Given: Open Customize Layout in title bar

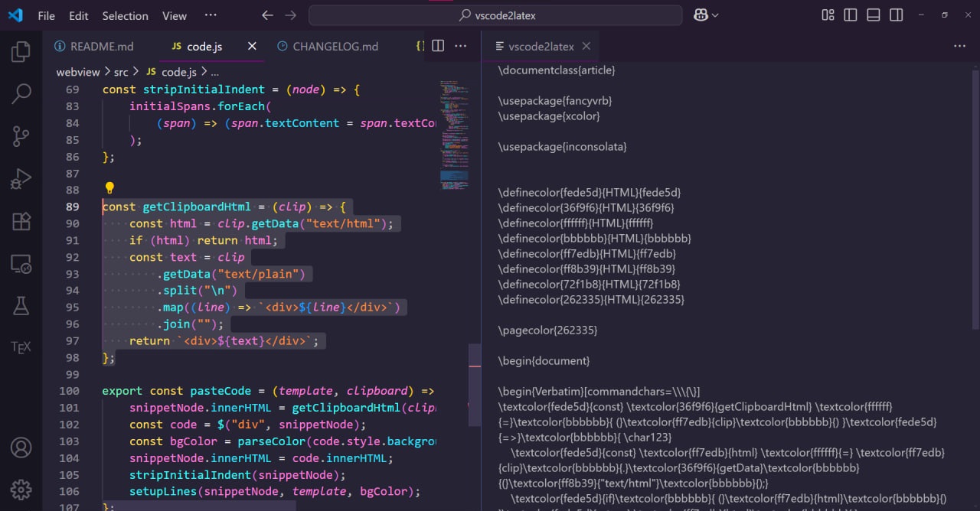Looking at the screenshot, I should 828,15.
